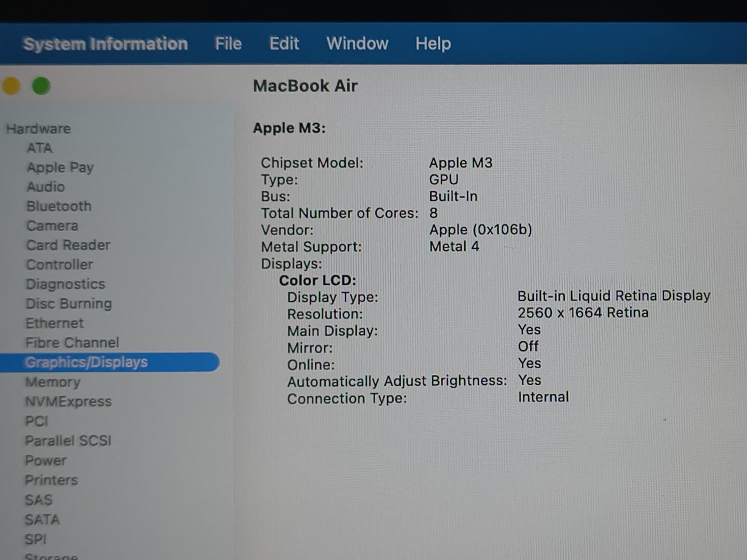Select Card Reader in the sidebar
Screen dimensions: 747x560
(68, 245)
